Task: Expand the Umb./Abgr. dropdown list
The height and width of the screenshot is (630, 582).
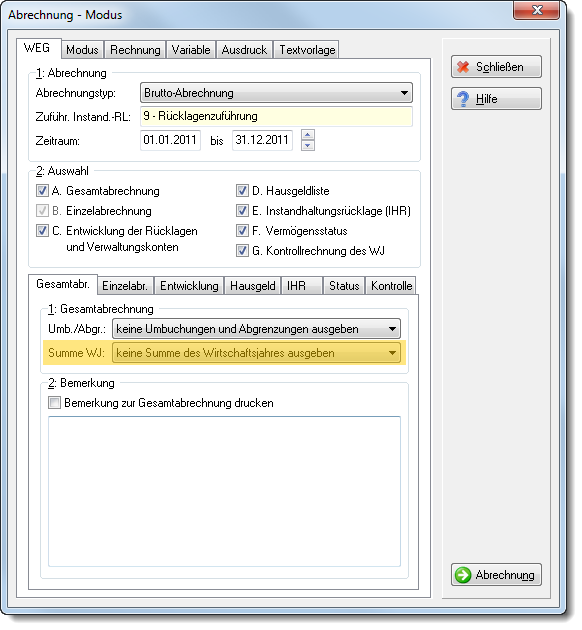Action: coord(256,329)
